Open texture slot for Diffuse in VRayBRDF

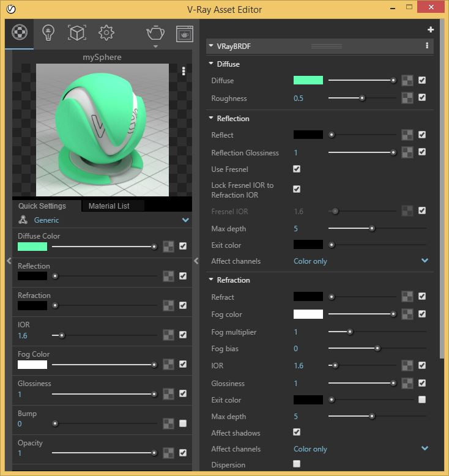pyautogui.click(x=407, y=80)
